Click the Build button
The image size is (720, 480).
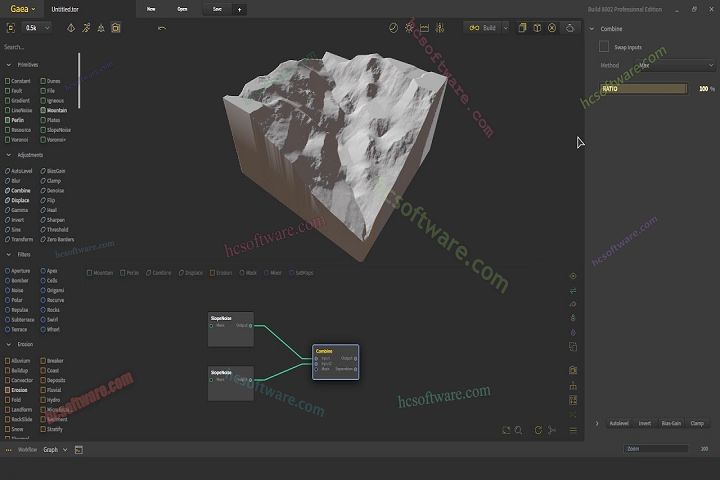[486, 28]
